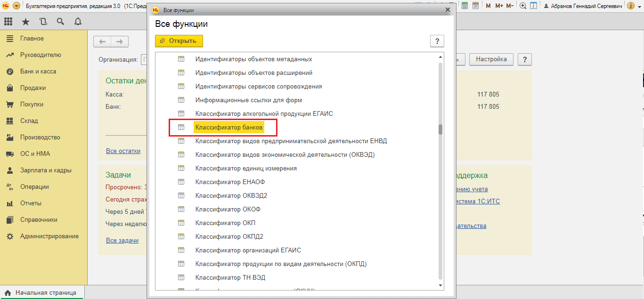Click the scrollbar down arrow in function list
Viewport: 644px width, 299px height.
click(x=440, y=286)
